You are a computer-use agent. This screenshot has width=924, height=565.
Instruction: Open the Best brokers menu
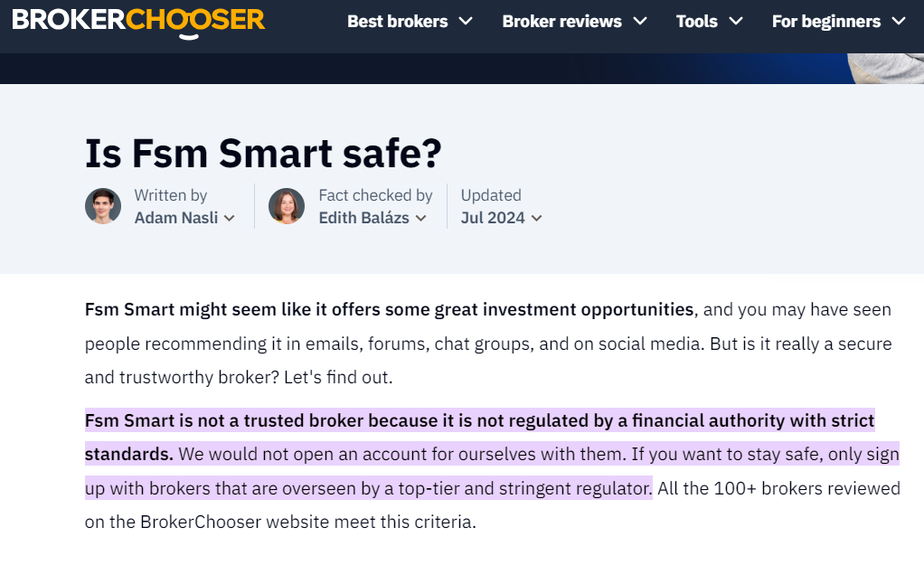(x=410, y=21)
